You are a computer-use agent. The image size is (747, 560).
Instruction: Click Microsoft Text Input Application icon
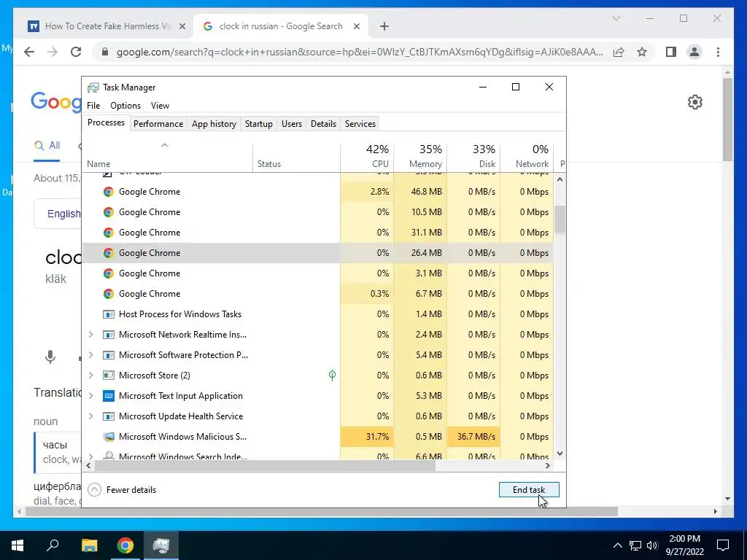[x=109, y=396]
